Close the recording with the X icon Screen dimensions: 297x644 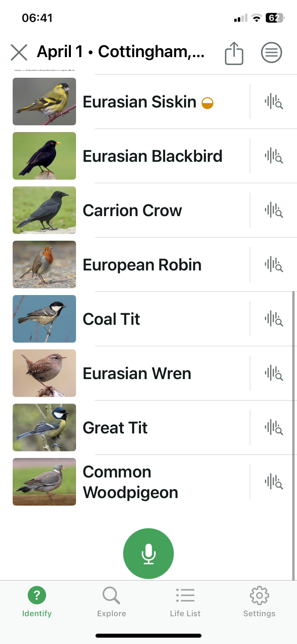click(x=19, y=52)
